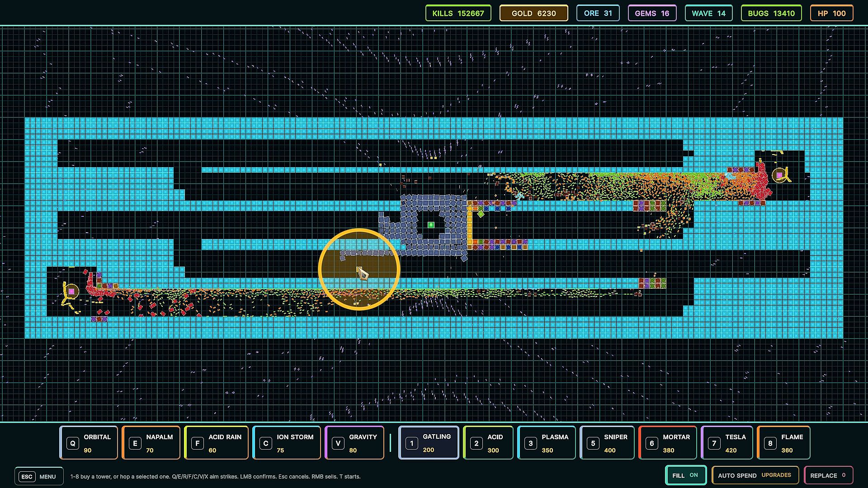This screenshot has height=488, width=868.
Task: Click the E hotkey icon on Napalm
Action: point(135,443)
